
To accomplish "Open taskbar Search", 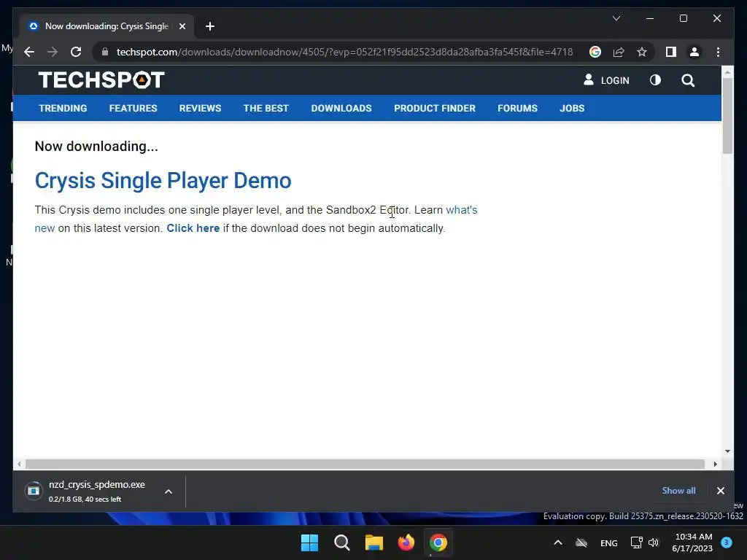I will point(341,542).
